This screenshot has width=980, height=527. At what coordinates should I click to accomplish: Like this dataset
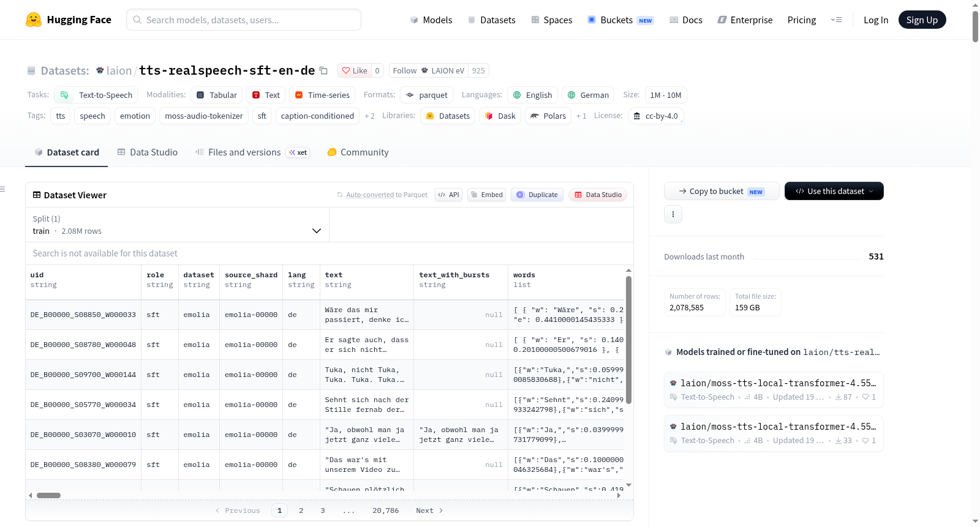pyautogui.click(x=355, y=70)
